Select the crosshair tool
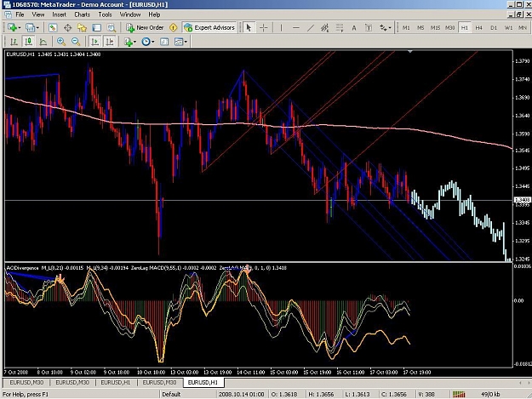 tap(264, 28)
